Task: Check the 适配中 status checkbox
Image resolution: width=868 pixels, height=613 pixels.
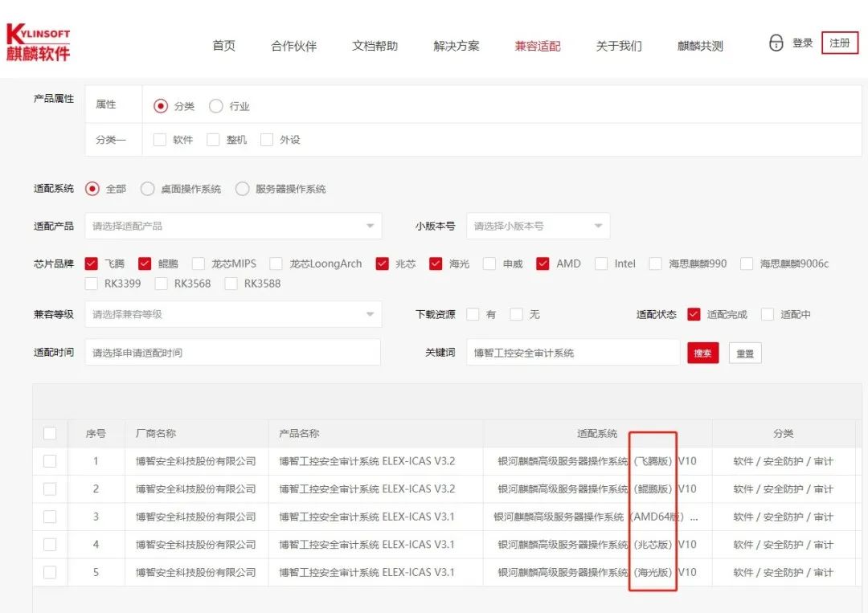Action: (768, 314)
